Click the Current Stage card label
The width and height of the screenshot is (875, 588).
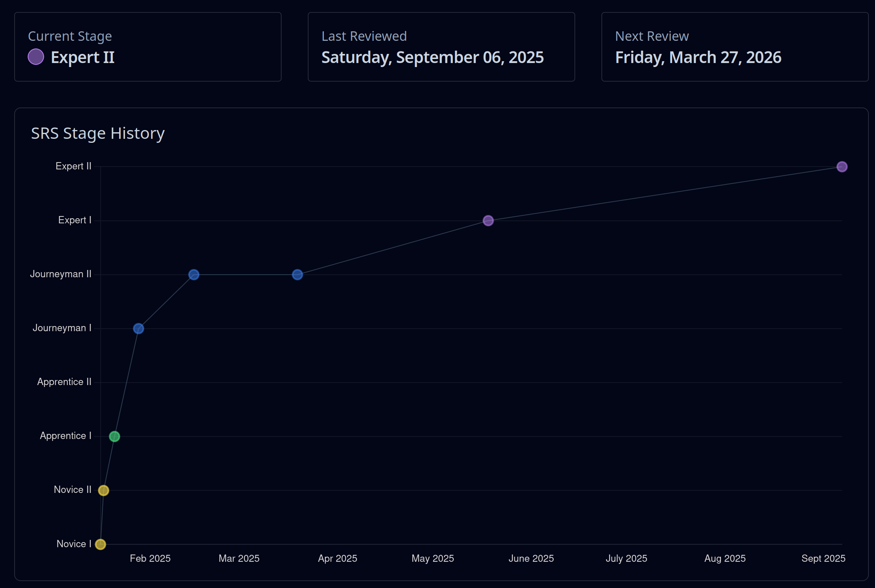point(70,36)
